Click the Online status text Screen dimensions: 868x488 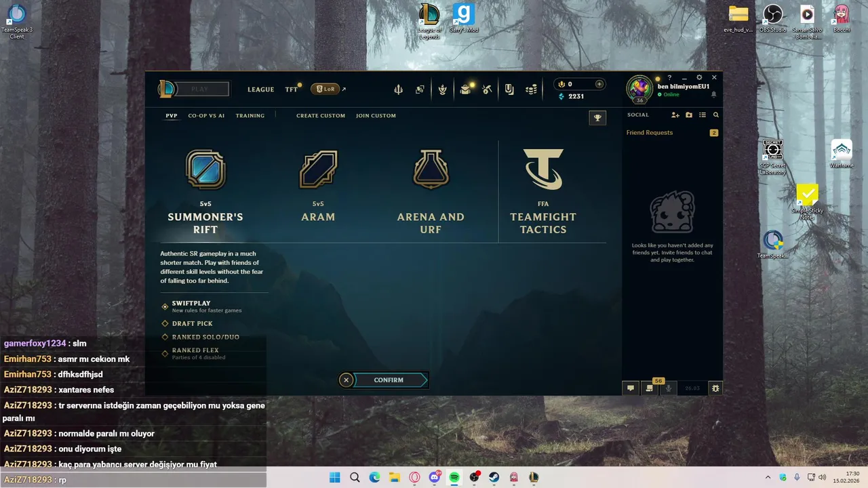point(671,95)
